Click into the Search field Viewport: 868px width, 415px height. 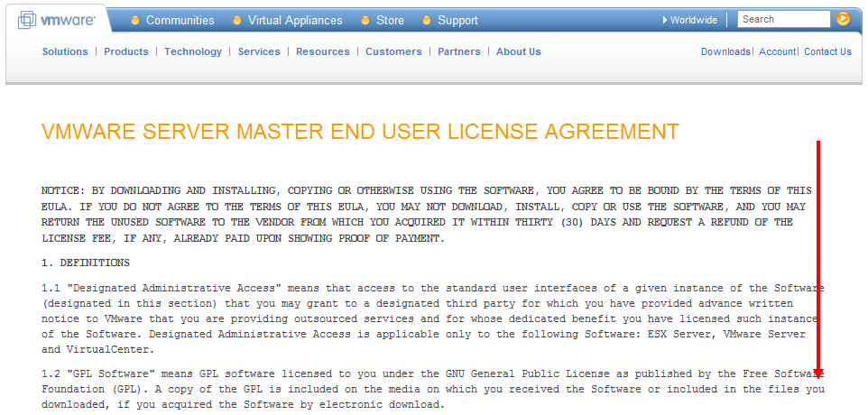(x=784, y=19)
